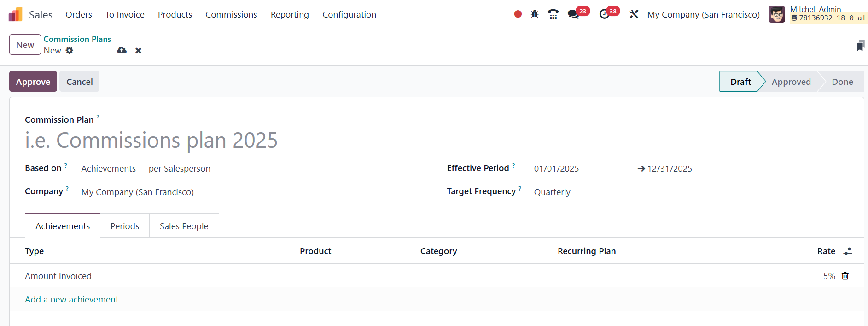The image size is (868, 326).
Task: Click the Commission Plan name field
Action: coord(333,141)
